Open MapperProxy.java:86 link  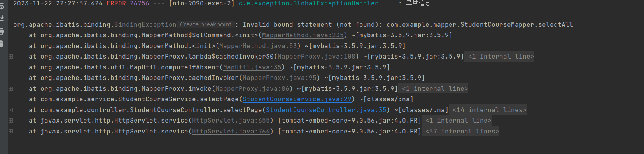(252, 89)
